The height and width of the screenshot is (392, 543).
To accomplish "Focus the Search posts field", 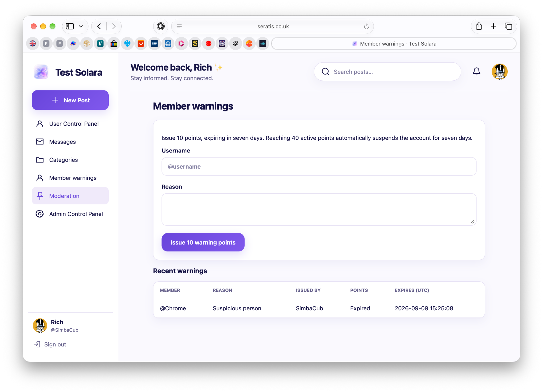I will coord(387,72).
